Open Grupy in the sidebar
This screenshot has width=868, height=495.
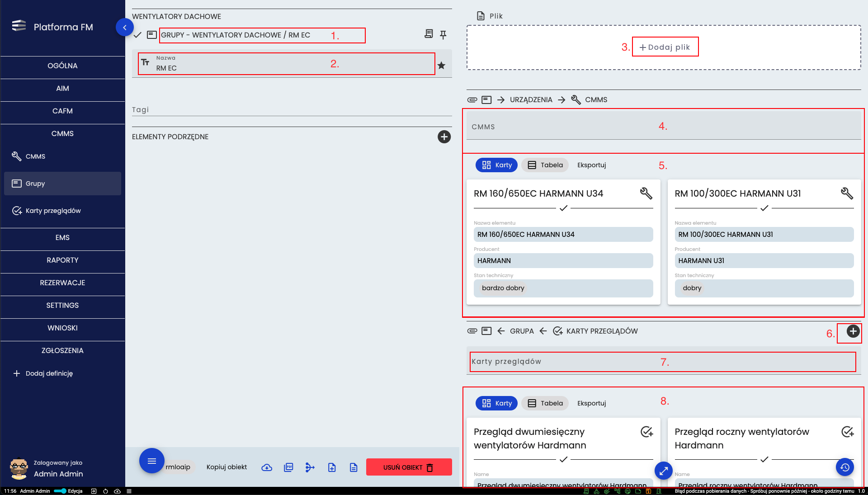tap(62, 184)
